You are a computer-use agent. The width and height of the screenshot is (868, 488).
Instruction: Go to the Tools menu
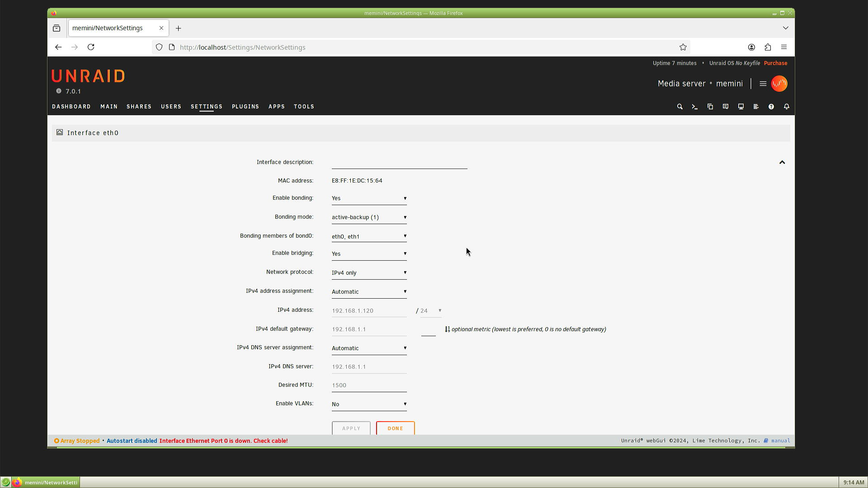click(304, 107)
